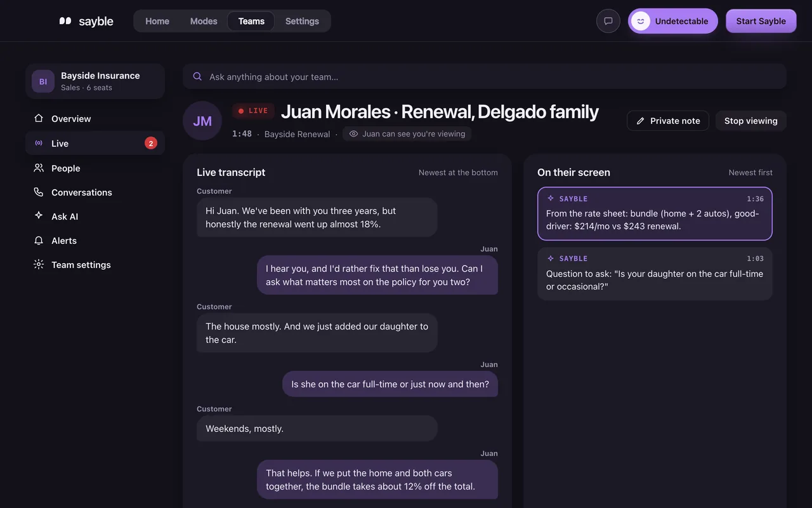
Task: Go to the Home tab
Action: click(157, 21)
